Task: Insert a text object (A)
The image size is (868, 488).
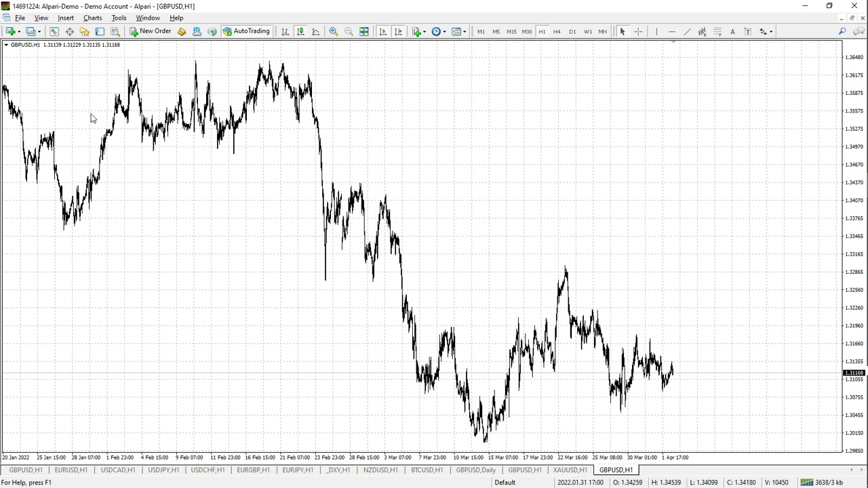Action: (732, 31)
